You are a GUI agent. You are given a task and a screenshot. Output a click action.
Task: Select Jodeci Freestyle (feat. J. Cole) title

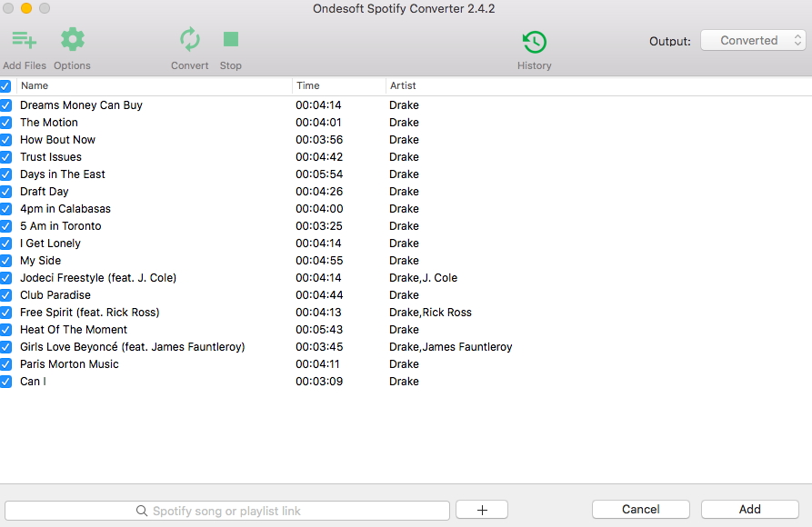coord(98,278)
